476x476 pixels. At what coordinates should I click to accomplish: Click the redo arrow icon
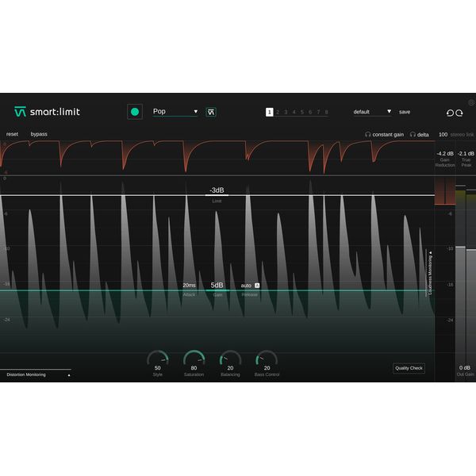pos(459,113)
